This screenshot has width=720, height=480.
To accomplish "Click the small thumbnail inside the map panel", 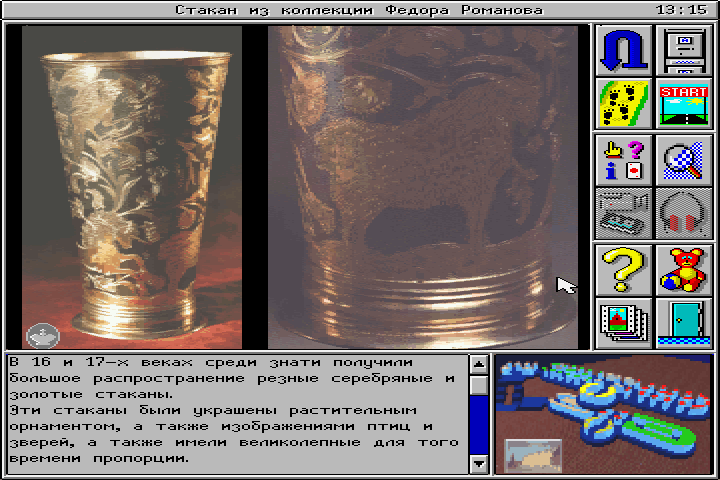I will point(533,455).
